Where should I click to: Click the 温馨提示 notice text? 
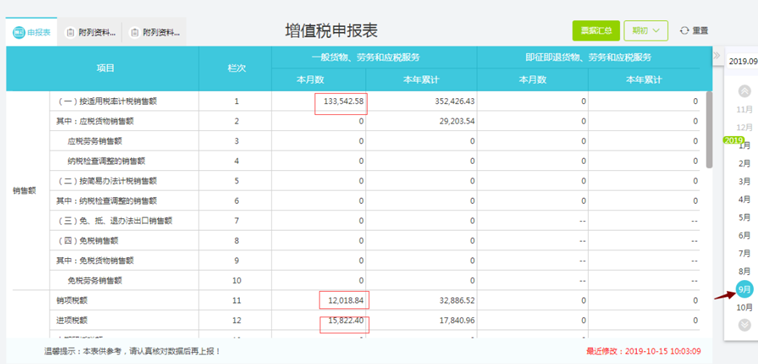click(x=132, y=351)
